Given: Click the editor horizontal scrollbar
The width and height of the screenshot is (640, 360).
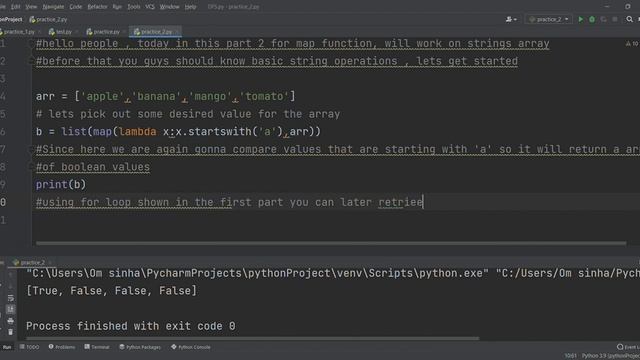Looking at the screenshot, I should tap(331, 243).
